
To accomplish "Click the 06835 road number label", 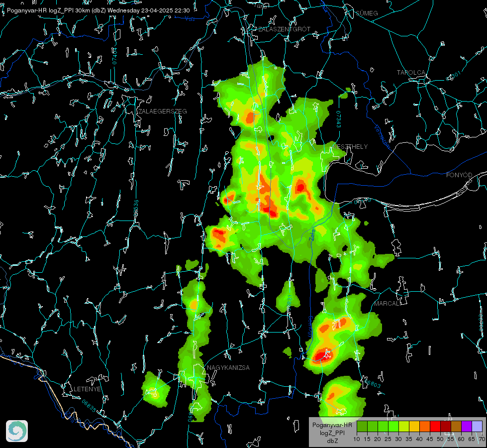I will [89, 406].
